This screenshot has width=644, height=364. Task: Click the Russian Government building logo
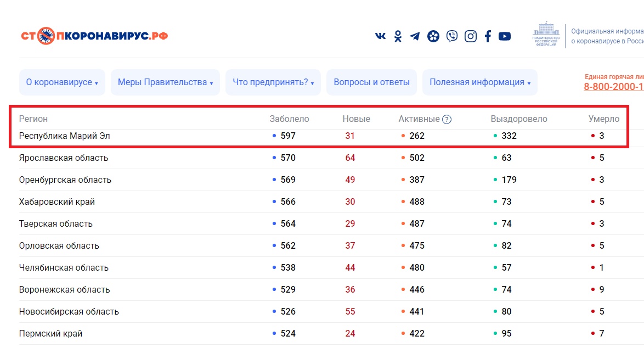[x=545, y=35]
